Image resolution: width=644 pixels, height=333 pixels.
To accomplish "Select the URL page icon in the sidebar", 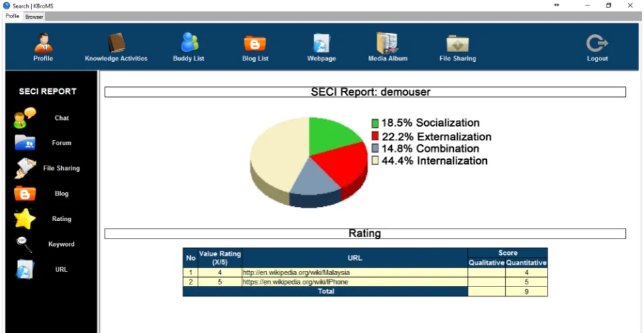I will point(25,270).
